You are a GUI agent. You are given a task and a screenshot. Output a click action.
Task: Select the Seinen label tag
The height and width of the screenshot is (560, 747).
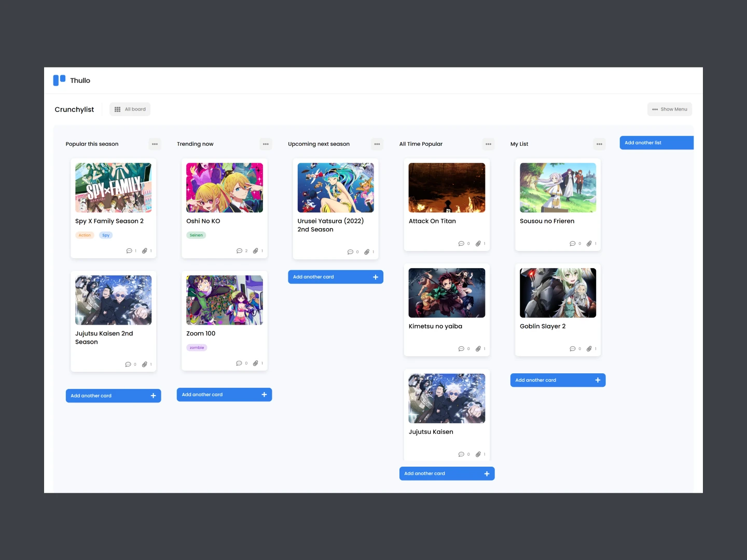point(196,235)
